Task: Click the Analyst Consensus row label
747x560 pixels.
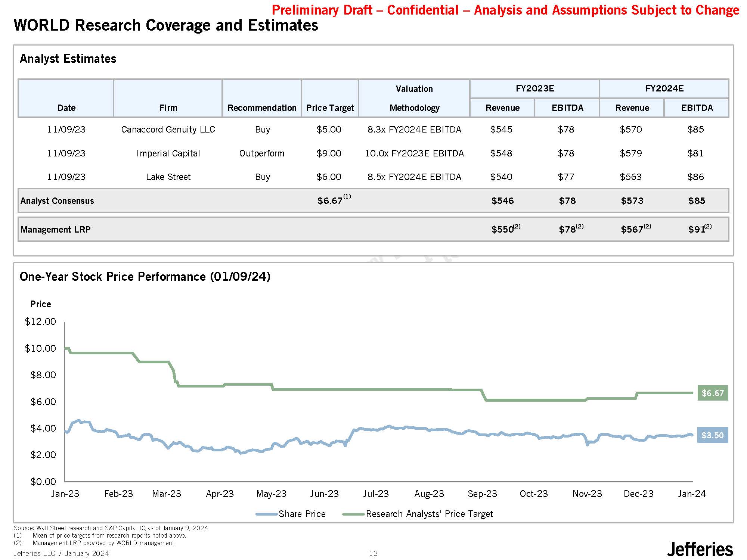Action: pyautogui.click(x=57, y=201)
